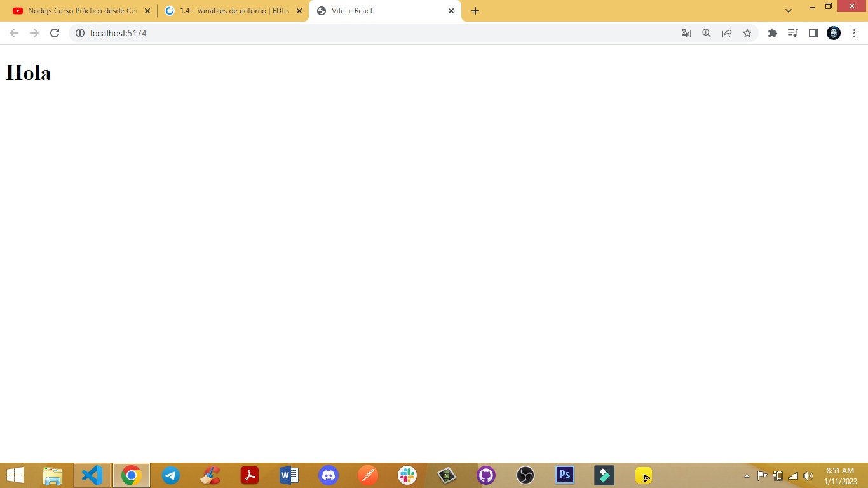Open the Chrome profile avatar

pyautogui.click(x=834, y=33)
